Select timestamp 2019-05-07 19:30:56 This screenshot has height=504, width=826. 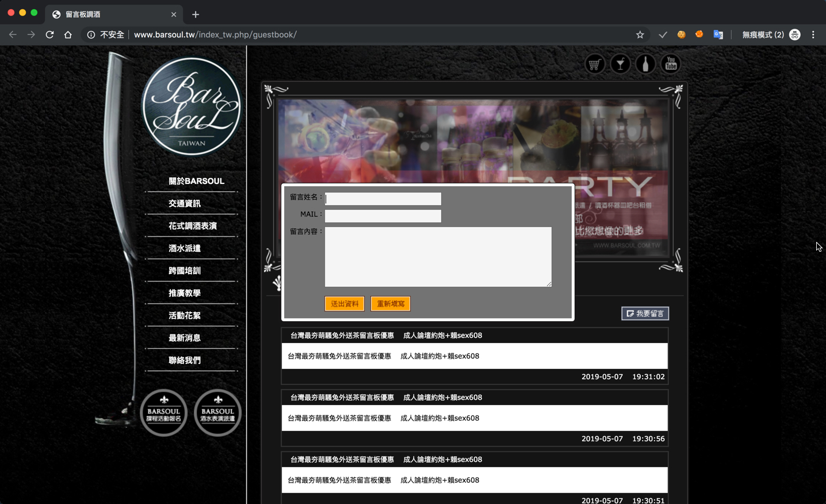[x=623, y=439]
